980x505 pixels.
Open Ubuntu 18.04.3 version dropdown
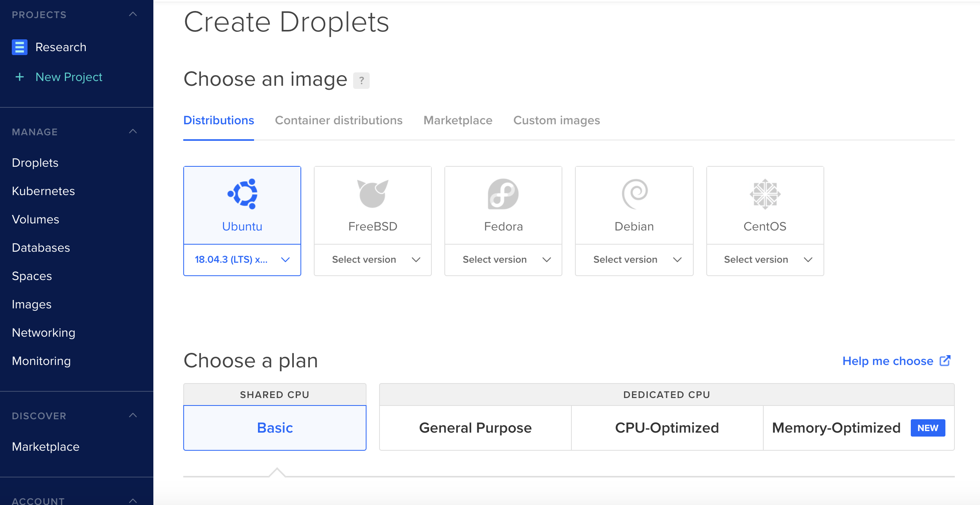[x=242, y=260]
